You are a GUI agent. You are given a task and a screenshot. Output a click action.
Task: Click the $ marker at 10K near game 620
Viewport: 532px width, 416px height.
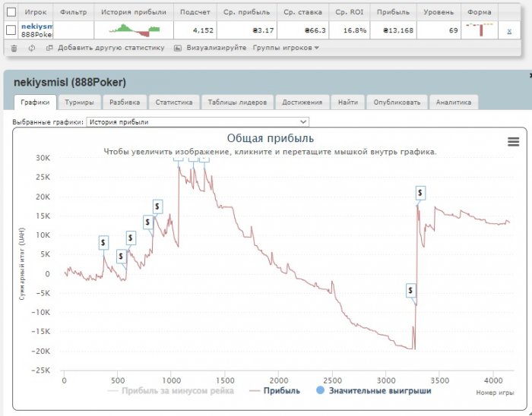coord(131,238)
